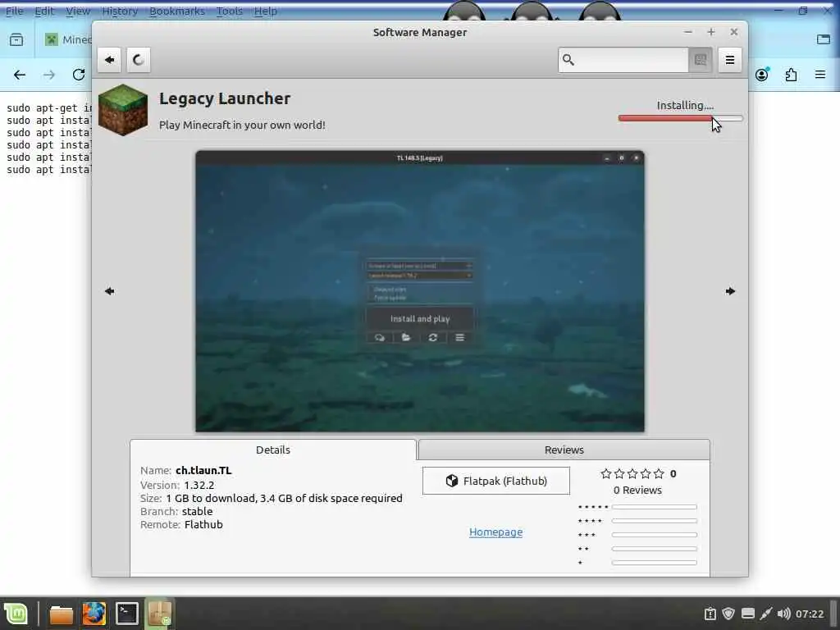This screenshot has height=630, width=840.
Task: Click the installing progress bar
Action: 680,118
